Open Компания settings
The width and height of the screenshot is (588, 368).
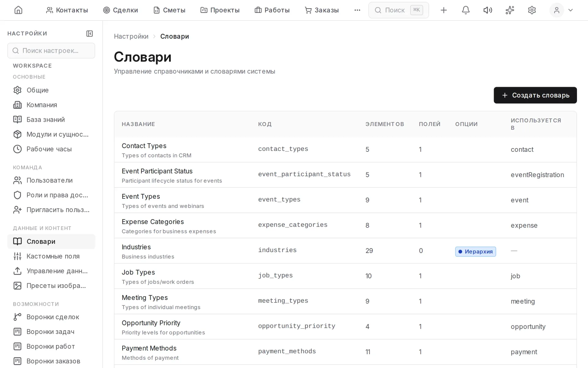(51, 105)
